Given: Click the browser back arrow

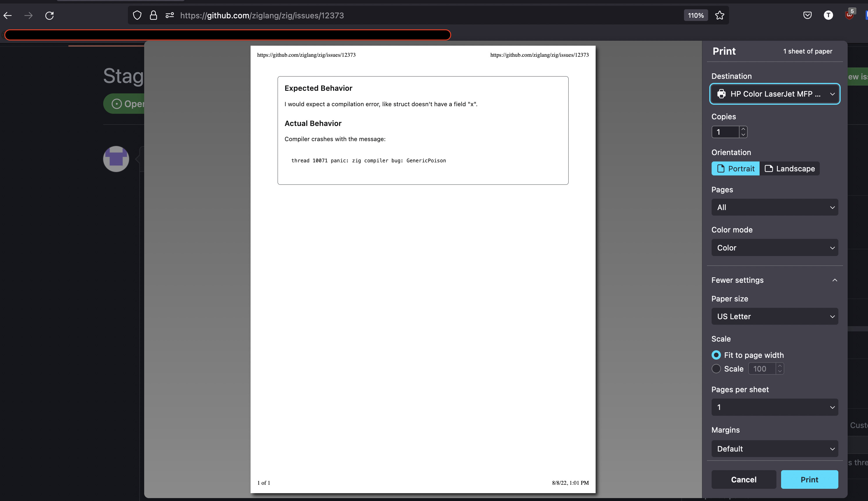Looking at the screenshot, I should tap(8, 15).
